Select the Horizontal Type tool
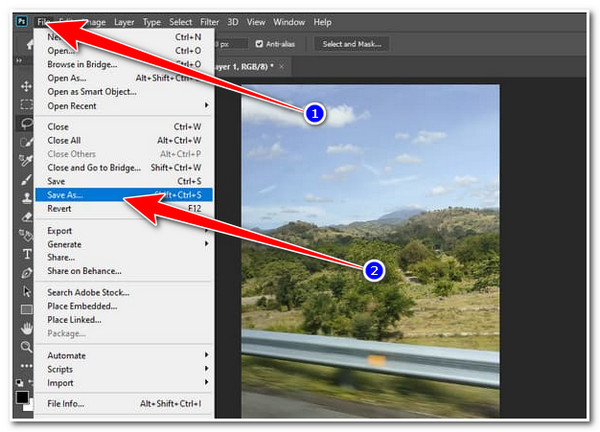600x432 pixels. [26, 254]
